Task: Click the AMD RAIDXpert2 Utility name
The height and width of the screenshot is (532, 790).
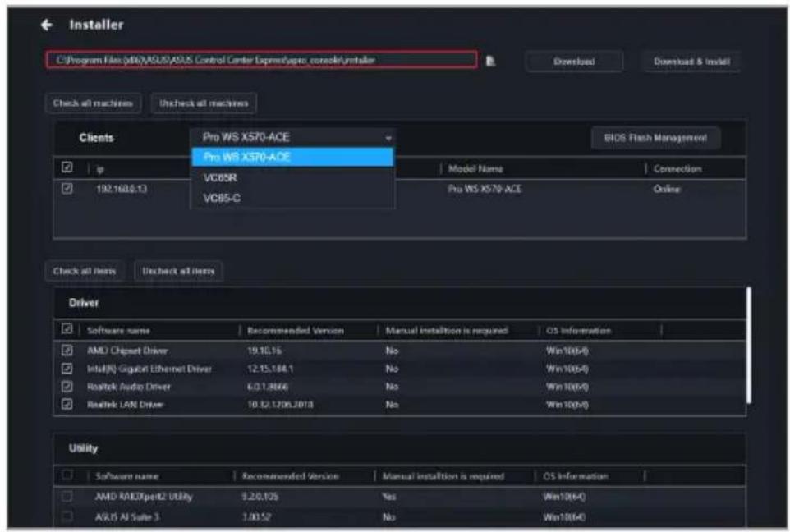Action: coord(144,497)
